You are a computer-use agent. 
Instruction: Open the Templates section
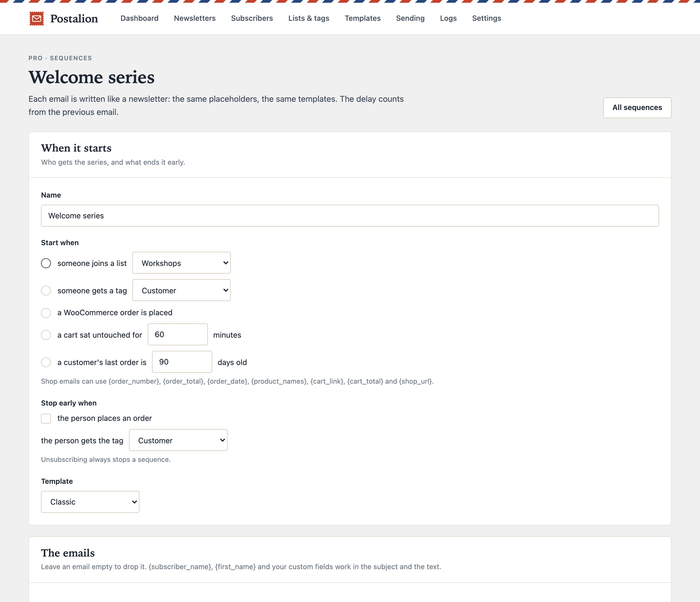(363, 18)
